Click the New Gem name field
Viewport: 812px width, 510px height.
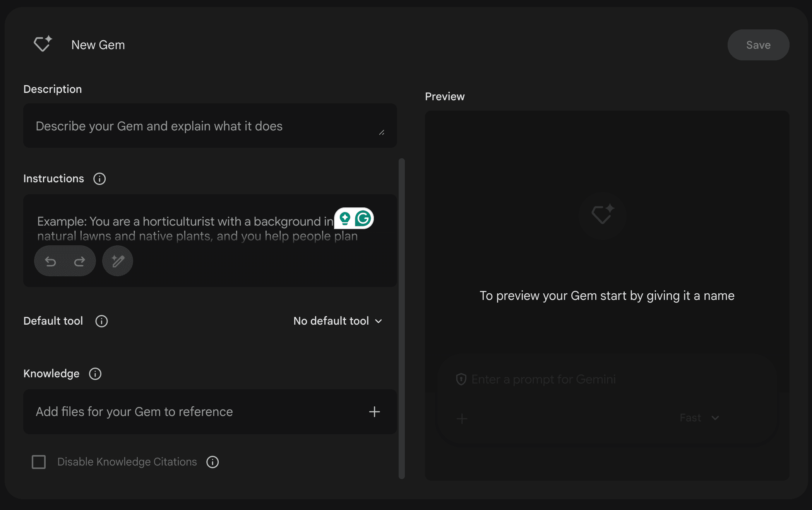tap(98, 45)
